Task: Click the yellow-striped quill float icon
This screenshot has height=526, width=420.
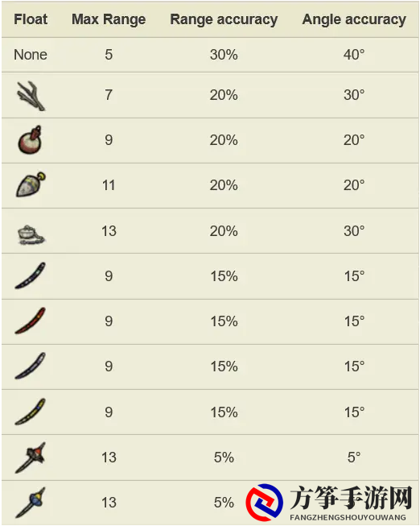Action: [30, 412]
